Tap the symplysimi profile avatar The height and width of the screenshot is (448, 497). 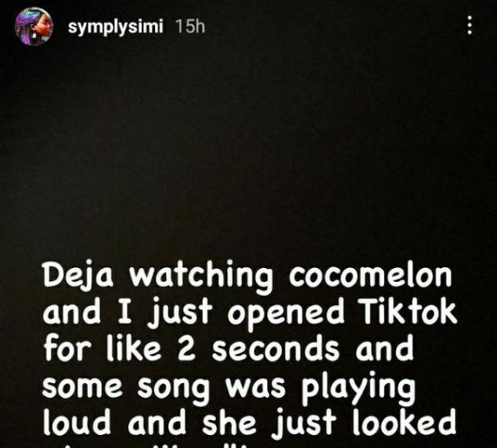tap(34, 26)
